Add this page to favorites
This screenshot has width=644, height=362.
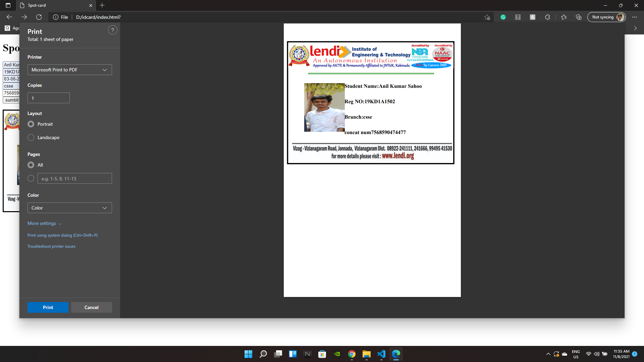coord(487,17)
